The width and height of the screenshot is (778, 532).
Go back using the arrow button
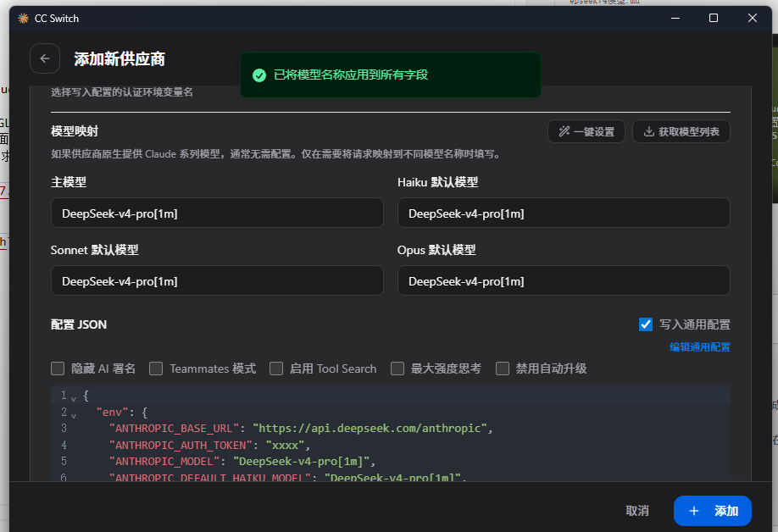[45, 58]
